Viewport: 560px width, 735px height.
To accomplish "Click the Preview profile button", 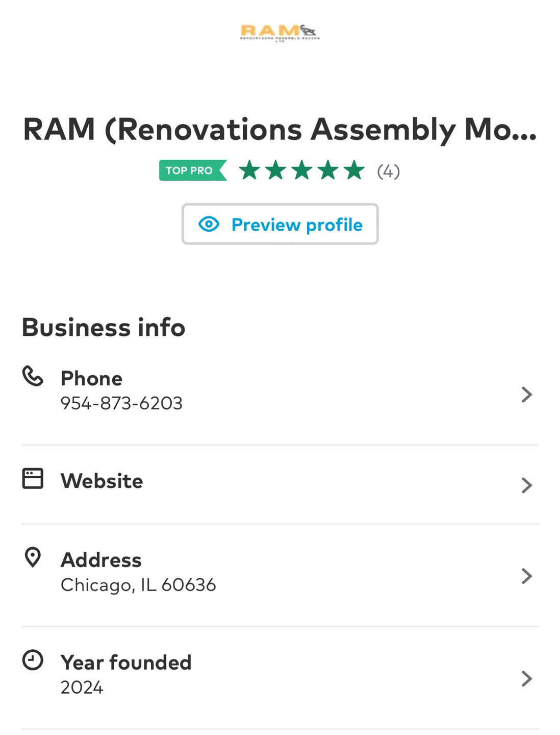I will tap(280, 224).
